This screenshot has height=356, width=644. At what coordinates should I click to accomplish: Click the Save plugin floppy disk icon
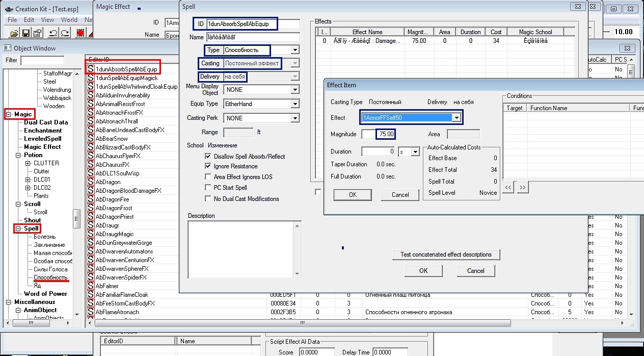click(25, 33)
